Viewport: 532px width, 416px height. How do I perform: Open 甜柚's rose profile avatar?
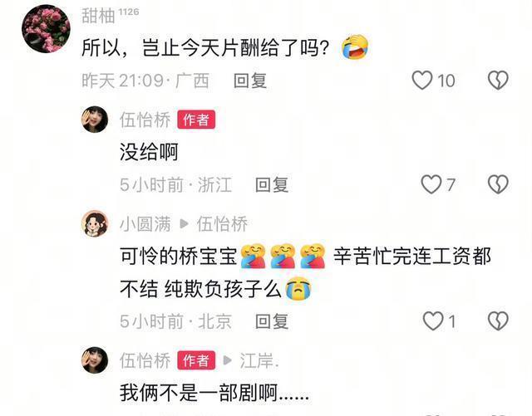47,29
